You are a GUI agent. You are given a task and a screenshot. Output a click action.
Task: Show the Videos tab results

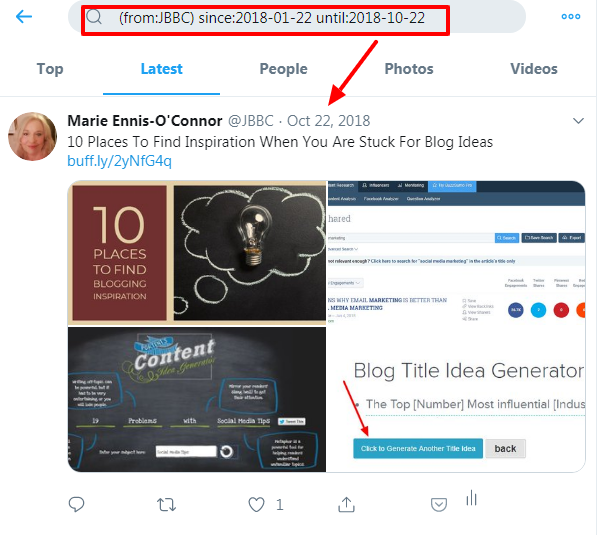534,69
